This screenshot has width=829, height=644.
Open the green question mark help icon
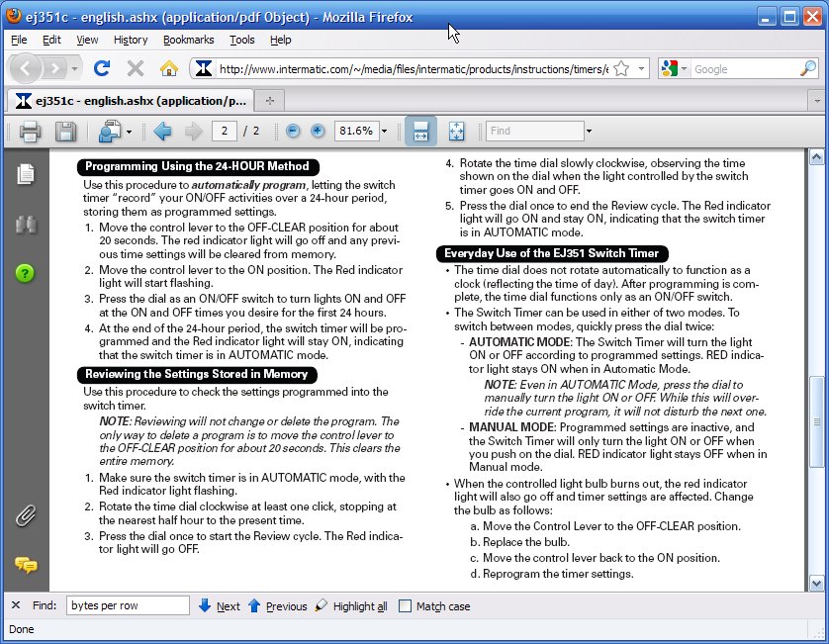[25, 273]
